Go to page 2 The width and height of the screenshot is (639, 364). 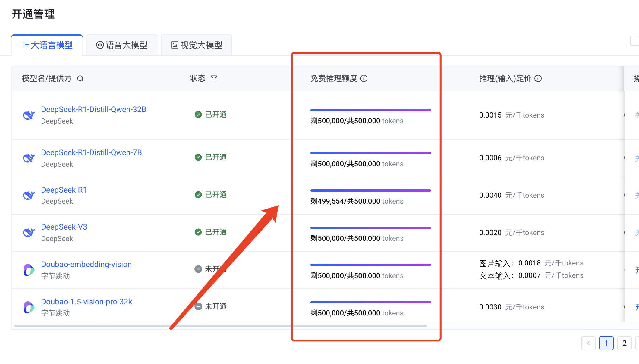(x=624, y=343)
